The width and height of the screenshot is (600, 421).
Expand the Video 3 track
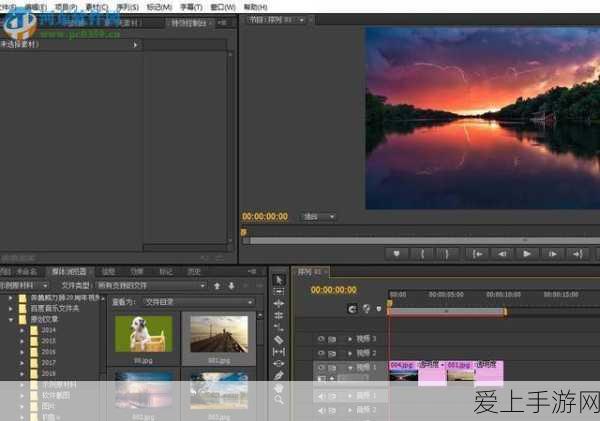pos(350,339)
